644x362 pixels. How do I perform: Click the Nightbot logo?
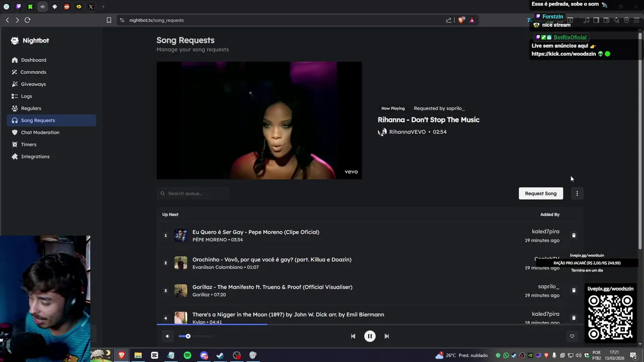30,41
